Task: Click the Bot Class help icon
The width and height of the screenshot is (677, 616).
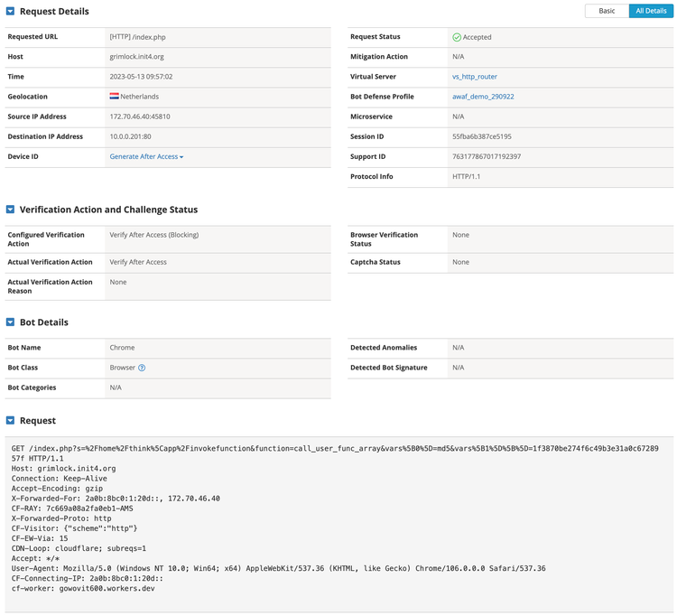Action: pos(142,369)
